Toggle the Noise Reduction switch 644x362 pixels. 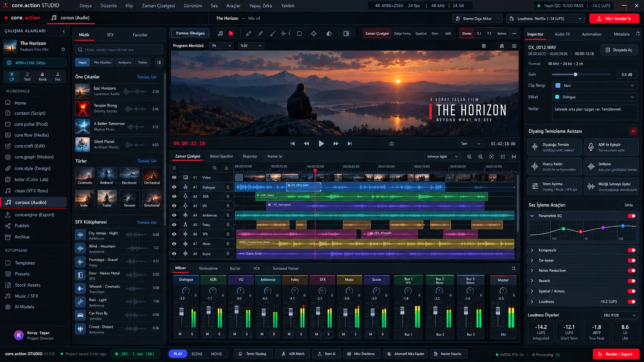[631, 270]
